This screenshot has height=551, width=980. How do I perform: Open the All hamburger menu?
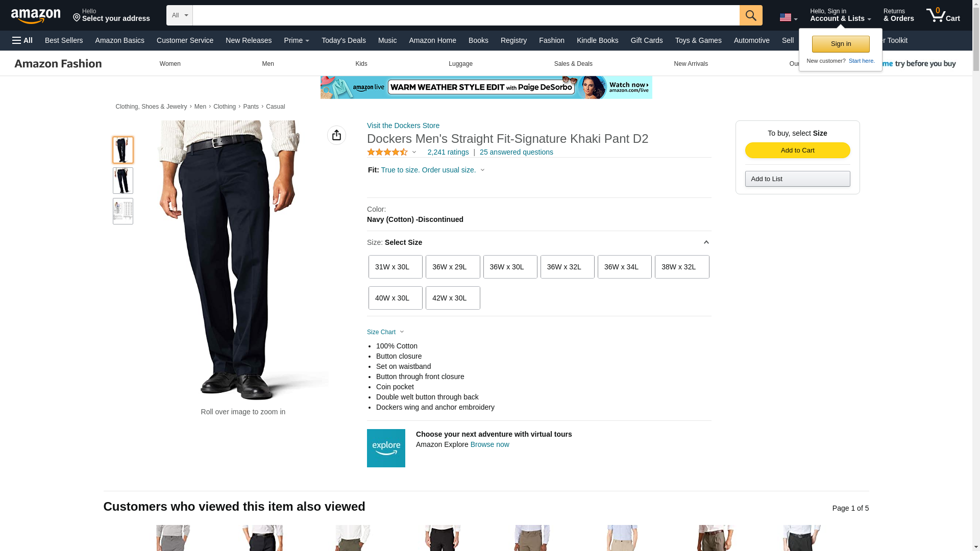coord(22,40)
